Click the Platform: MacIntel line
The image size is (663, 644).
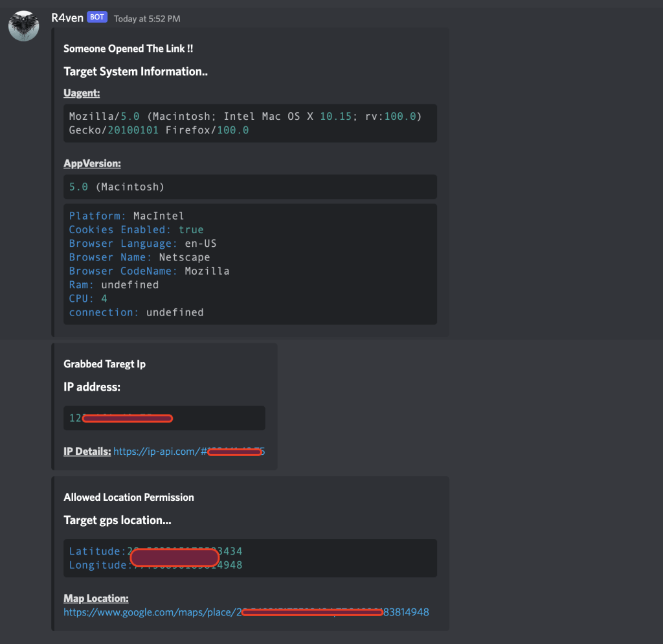point(126,216)
